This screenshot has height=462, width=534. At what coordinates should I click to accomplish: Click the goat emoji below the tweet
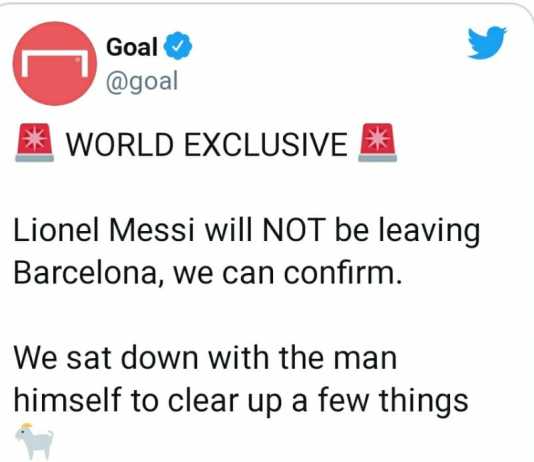coord(35,442)
